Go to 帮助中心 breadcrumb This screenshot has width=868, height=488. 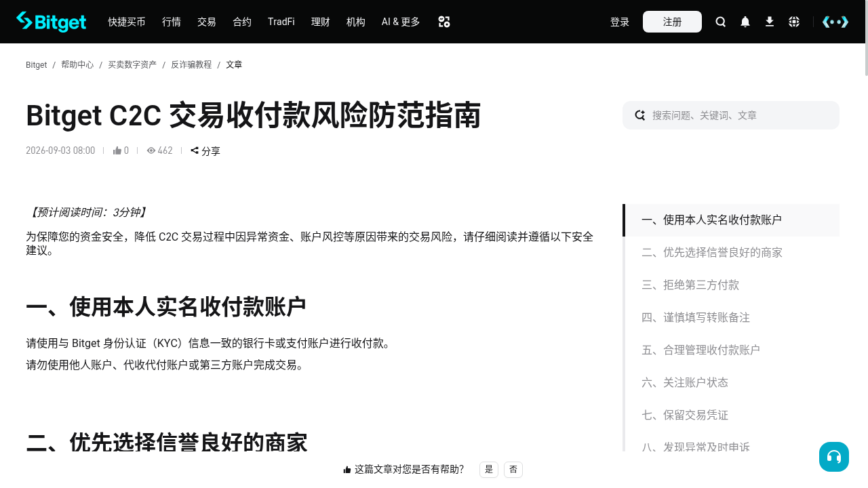77,65
